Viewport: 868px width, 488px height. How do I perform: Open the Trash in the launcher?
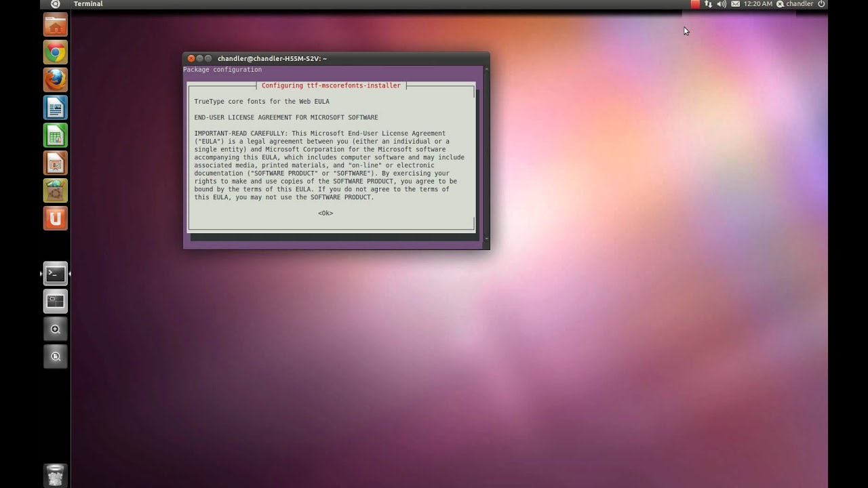point(56,475)
